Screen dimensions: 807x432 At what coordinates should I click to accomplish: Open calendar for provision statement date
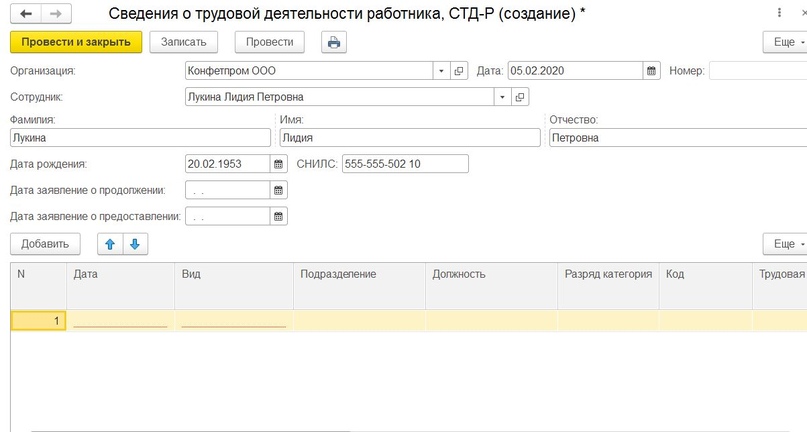pyautogui.click(x=279, y=216)
